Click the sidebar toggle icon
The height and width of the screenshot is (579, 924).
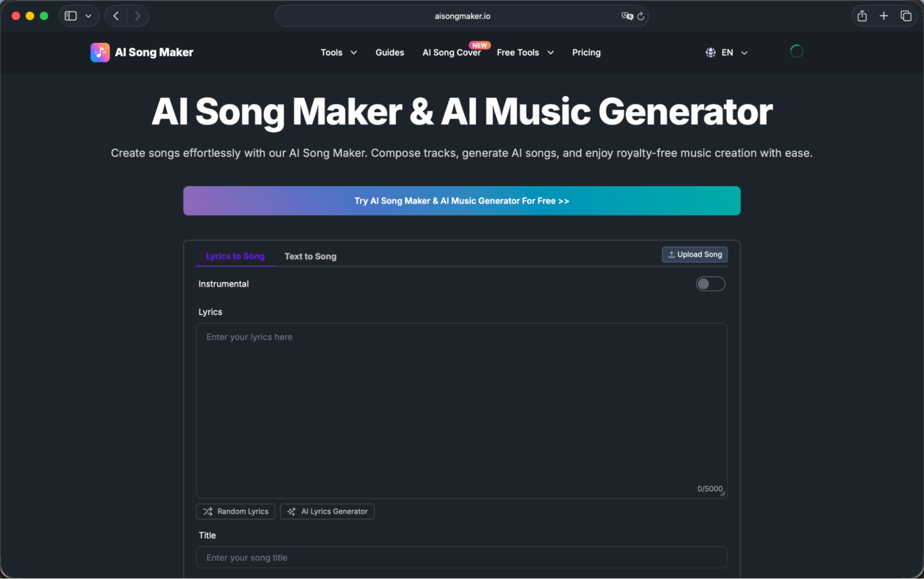click(71, 15)
